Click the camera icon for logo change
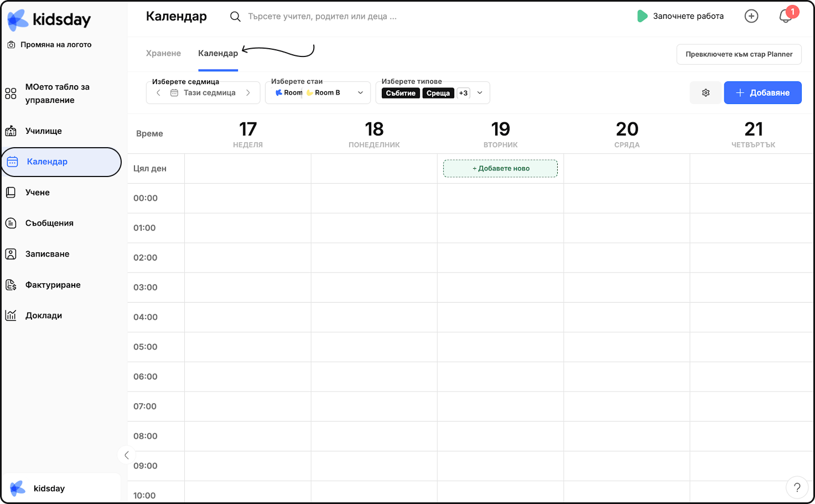This screenshot has height=504, width=815. point(11,45)
